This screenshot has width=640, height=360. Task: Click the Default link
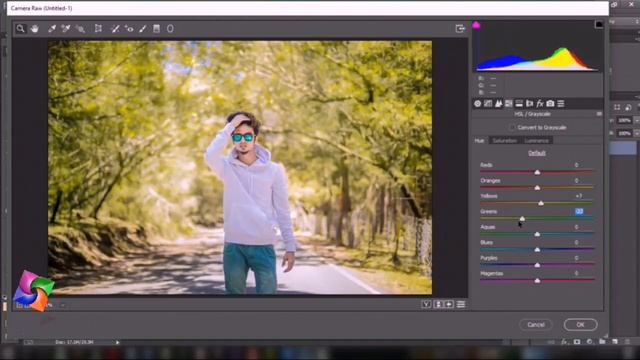pyautogui.click(x=537, y=153)
